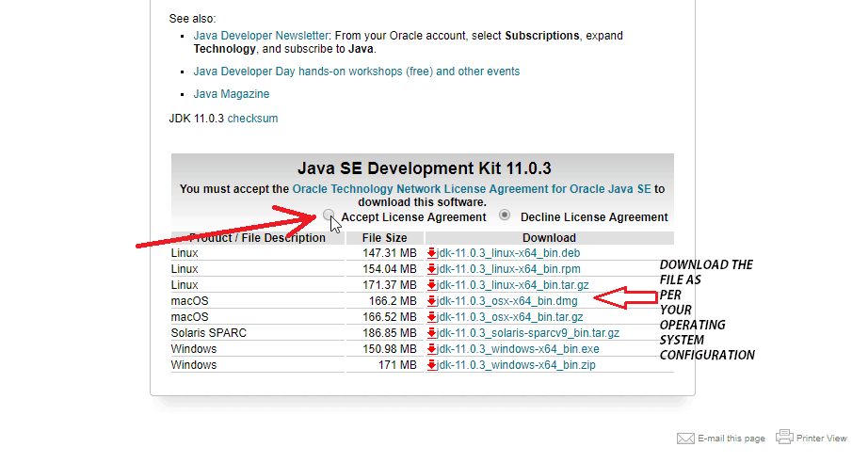The height and width of the screenshot is (463, 868).
Task: Click download arrow icon for solaris-sparcv9 file
Action: pos(431,333)
